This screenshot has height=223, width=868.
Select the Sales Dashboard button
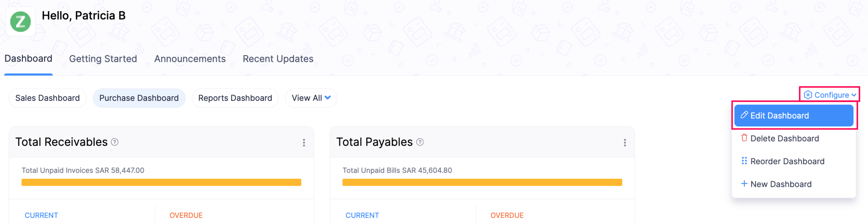pos(47,98)
